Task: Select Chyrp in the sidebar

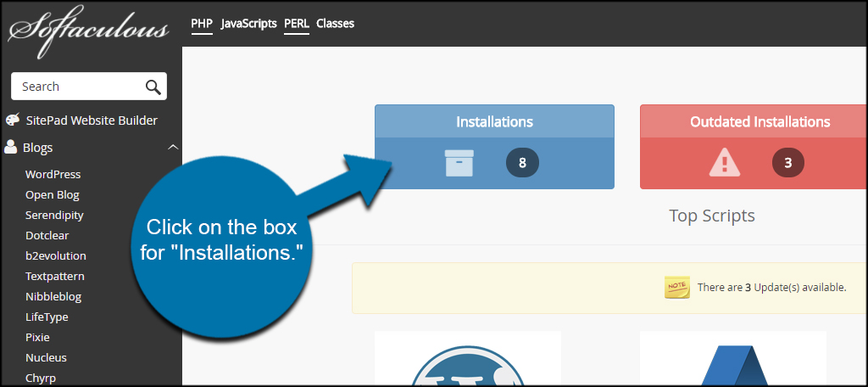Action: pyautogui.click(x=41, y=379)
